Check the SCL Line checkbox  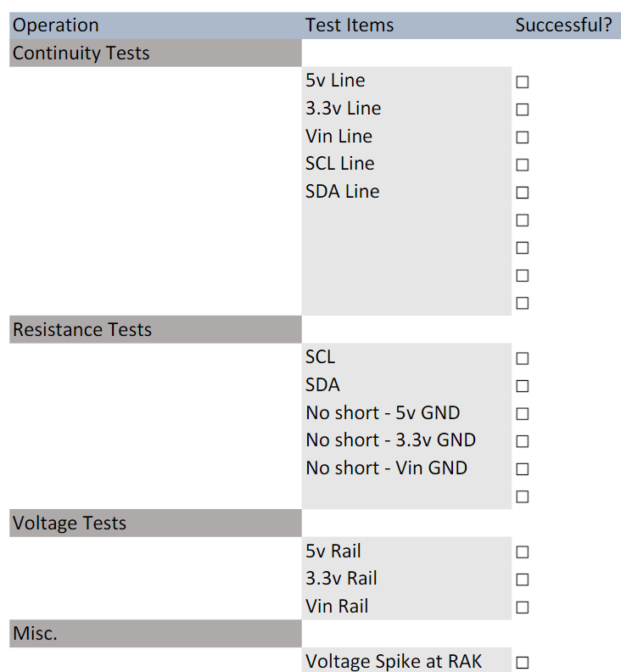click(522, 165)
